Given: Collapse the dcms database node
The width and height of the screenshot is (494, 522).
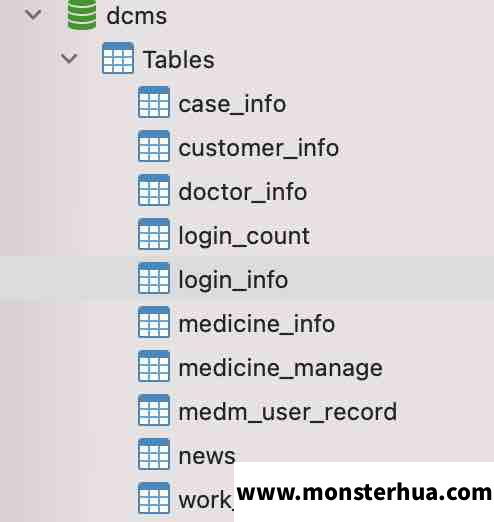Looking at the screenshot, I should [x=33, y=15].
